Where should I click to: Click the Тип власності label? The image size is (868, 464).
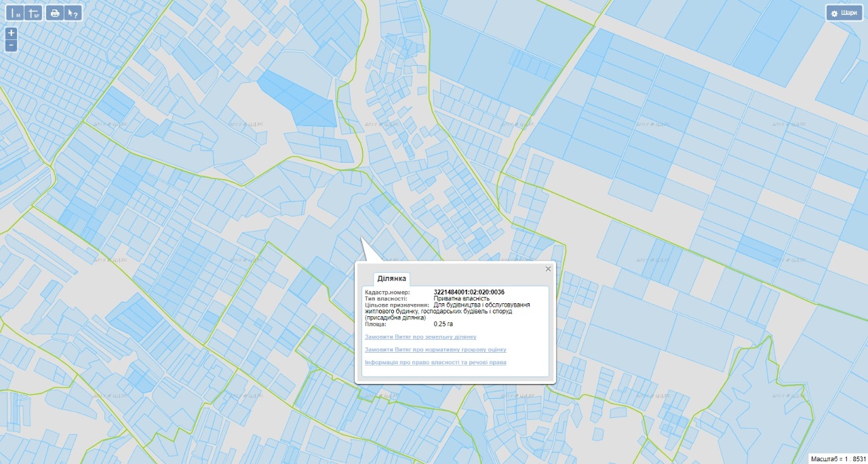[386, 298]
